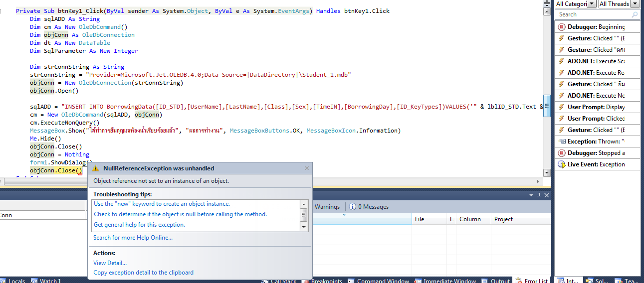Image resolution: width=644 pixels, height=283 pixels.
Task: Click the editor split handle above scrollbar
Action: (x=547, y=3)
